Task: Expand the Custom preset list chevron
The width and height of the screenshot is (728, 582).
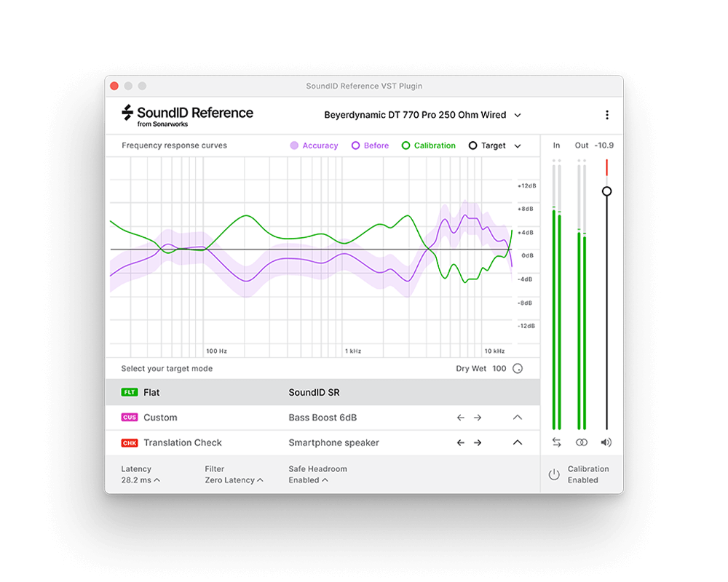Action: 518,418
